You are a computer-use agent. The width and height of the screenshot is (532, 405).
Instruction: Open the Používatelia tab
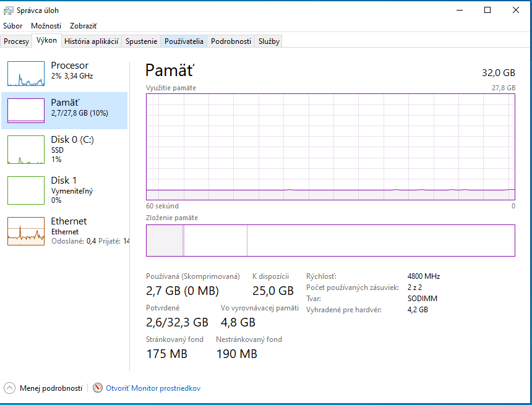pos(184,41)
